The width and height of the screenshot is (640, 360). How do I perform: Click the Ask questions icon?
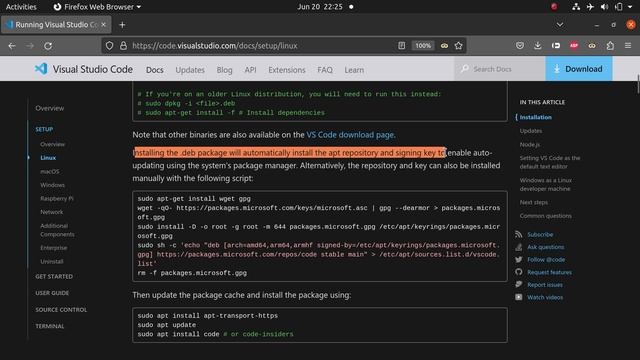tap(518, 247)
